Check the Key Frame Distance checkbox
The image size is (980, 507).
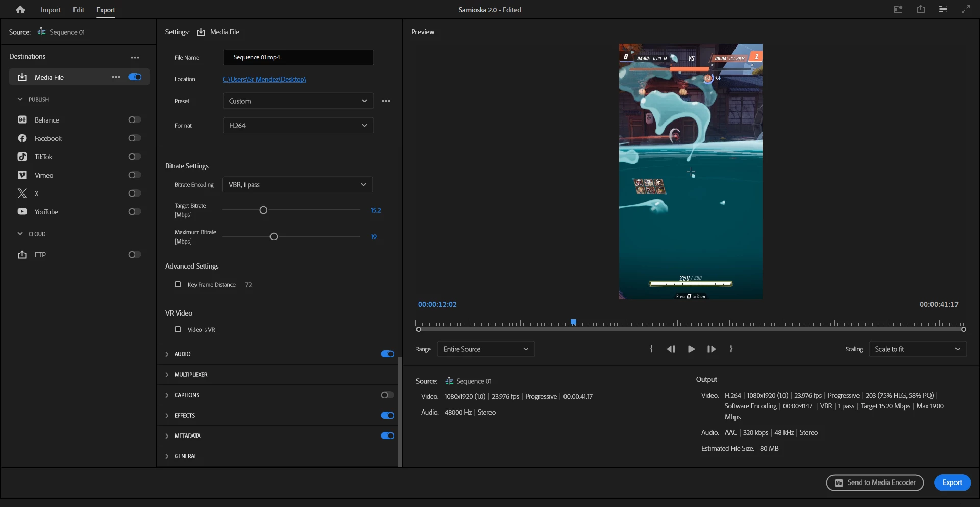(178, 285)
